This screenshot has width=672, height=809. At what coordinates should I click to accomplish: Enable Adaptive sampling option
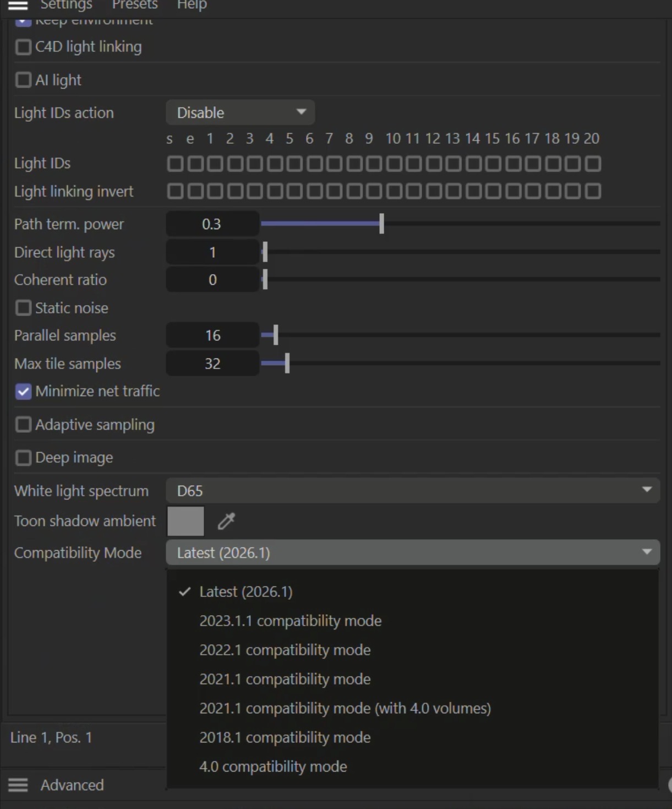(x=23, y=425)
